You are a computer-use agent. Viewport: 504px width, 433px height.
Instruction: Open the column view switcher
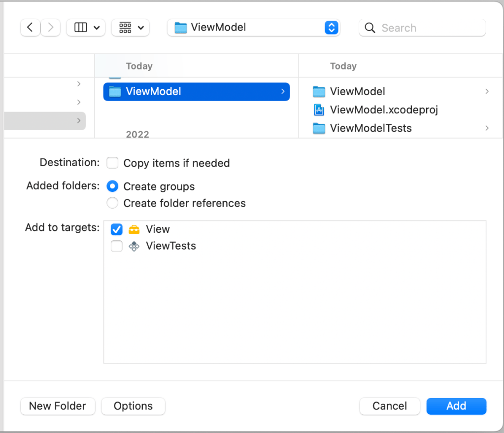coord(86,28)
